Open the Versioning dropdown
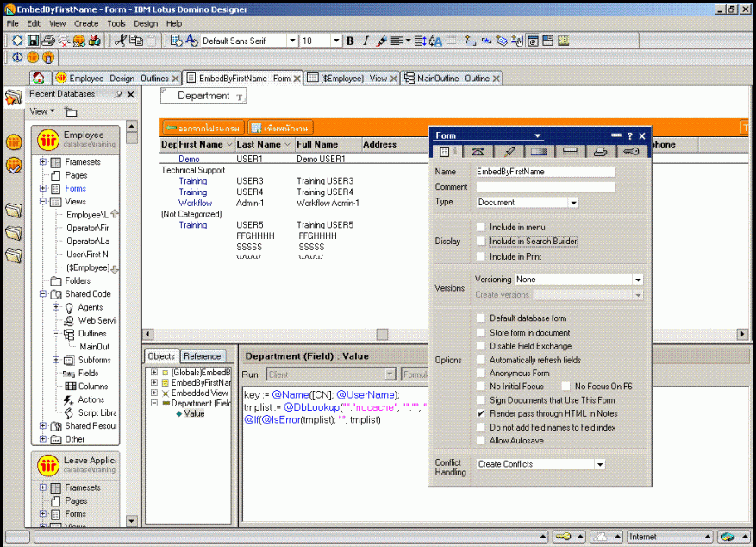Screen dimensions: 756x547 pyautogui.click(x=638, y=280)
